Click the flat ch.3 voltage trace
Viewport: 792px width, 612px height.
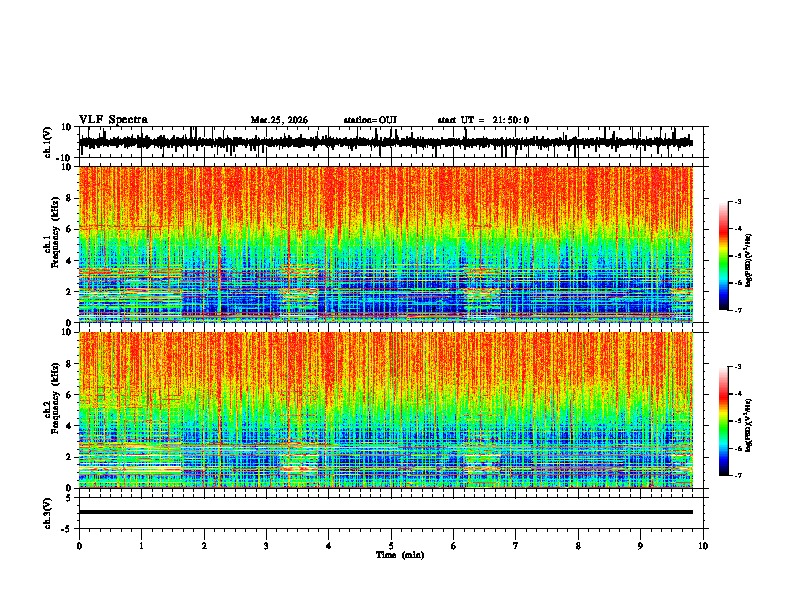[x=386, y=512]
